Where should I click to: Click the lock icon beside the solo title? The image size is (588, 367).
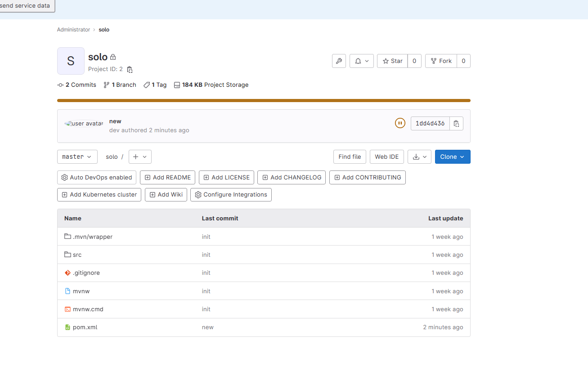pyautogui.click(x=112, y=57)
